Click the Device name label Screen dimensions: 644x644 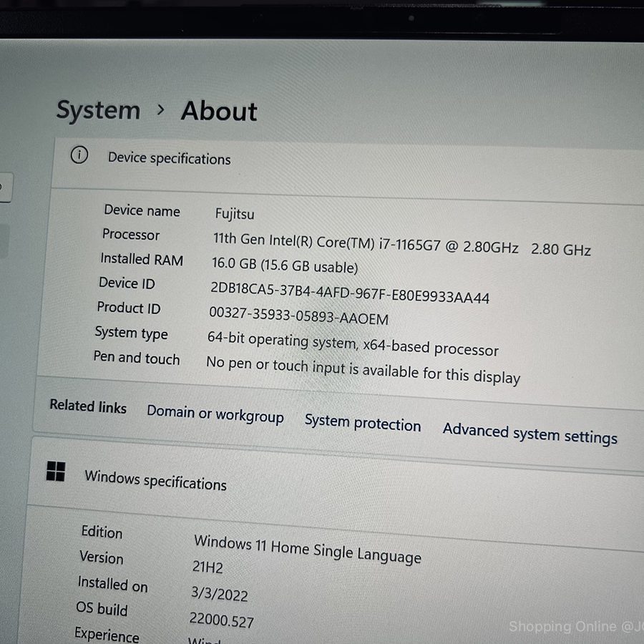pos(142,210)
